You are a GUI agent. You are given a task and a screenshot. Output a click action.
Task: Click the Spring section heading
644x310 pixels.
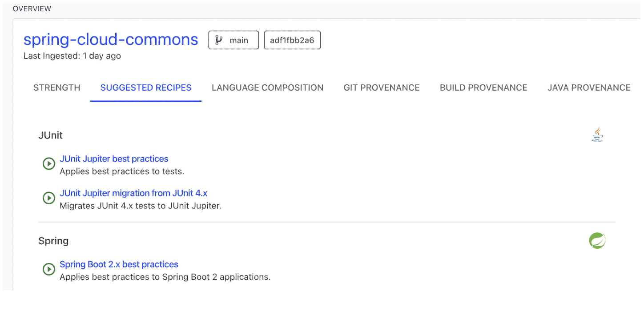53,241
